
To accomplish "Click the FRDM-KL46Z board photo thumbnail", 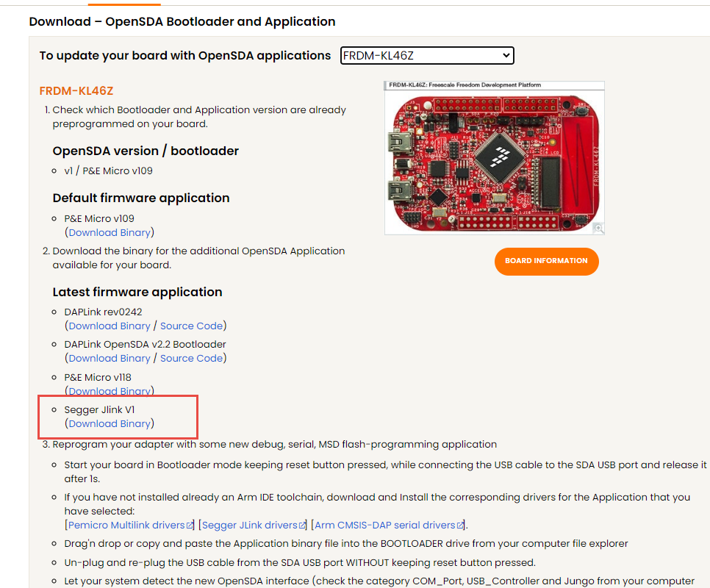I will (494, 158).
